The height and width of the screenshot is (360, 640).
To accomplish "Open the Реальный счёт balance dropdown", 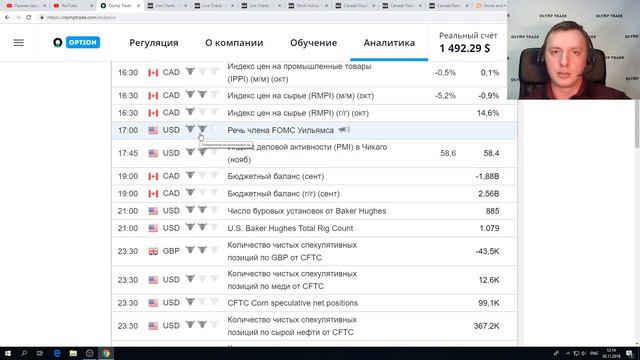I will click(x=468, y=42).
